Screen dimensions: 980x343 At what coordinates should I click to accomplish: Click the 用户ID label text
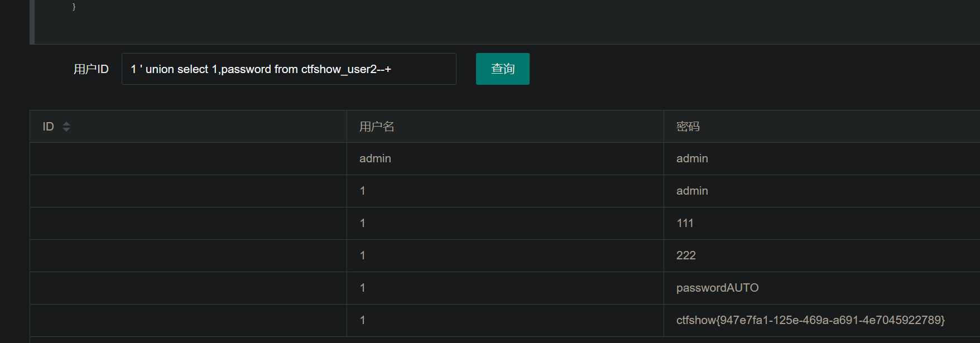pyautogui.click(x=91, y=69)
